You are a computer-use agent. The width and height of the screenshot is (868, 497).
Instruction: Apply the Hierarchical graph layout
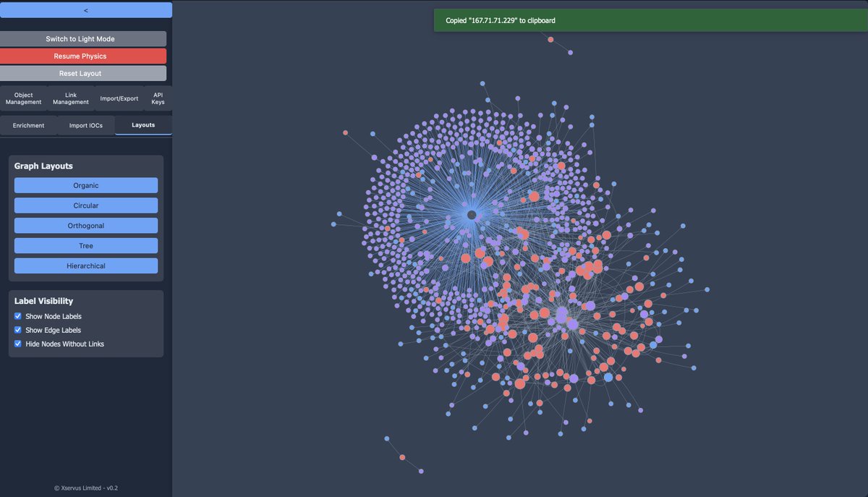86,266
